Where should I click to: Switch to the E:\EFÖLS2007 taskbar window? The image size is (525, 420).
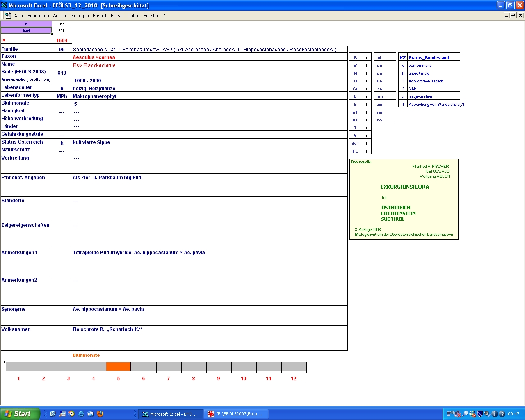click(x=236, y=414)
